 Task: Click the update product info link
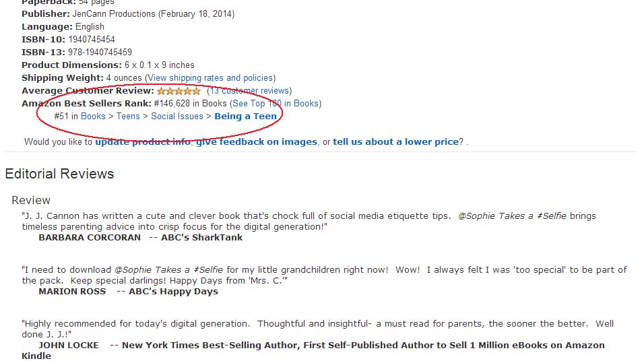click(x=143, y=142)
